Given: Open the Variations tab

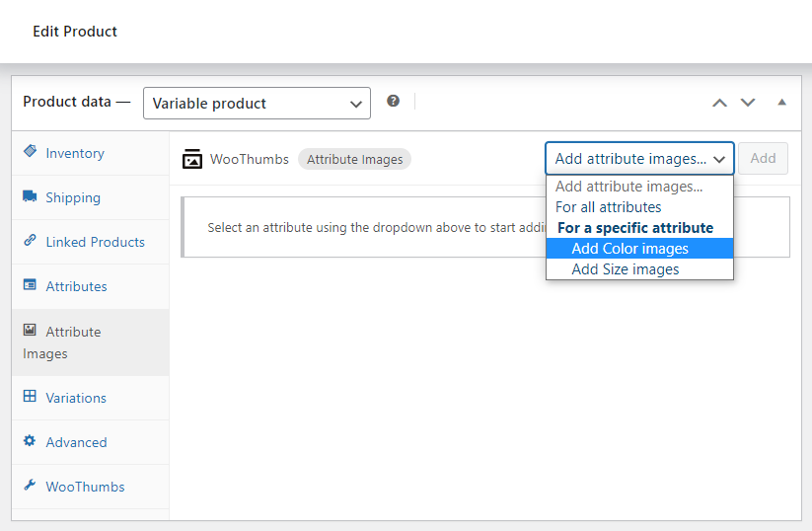Looking at the screenshot, I should click(x=90, y=398).
